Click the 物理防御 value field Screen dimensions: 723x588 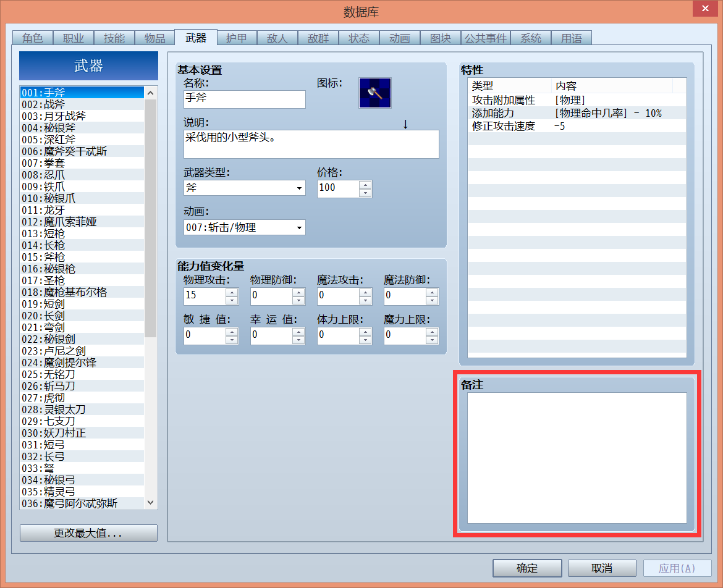271,296
